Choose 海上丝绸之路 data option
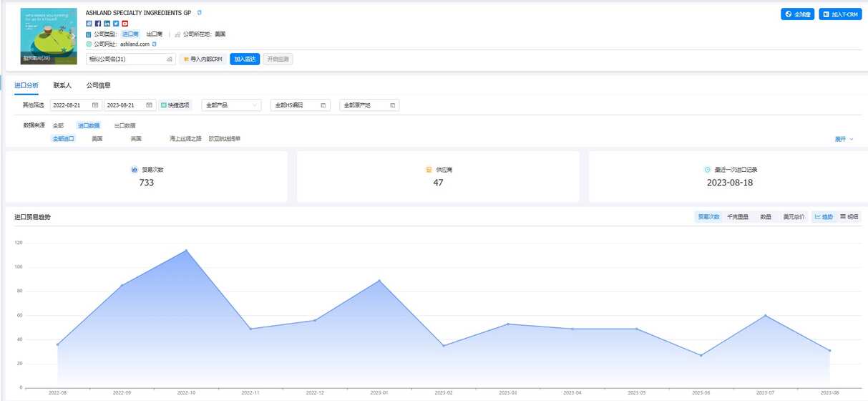The width and height of the screenshot is (868, 401). pos(185,139)
